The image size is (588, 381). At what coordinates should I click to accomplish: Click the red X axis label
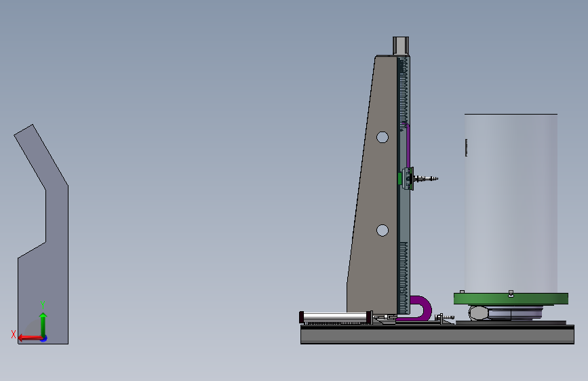pyautogui.click(x=14, y=334)
